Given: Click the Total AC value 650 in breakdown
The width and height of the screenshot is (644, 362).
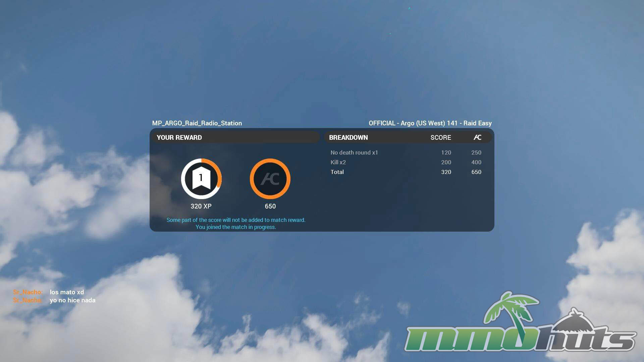Looking at the screenshot, I should [476, 172].
